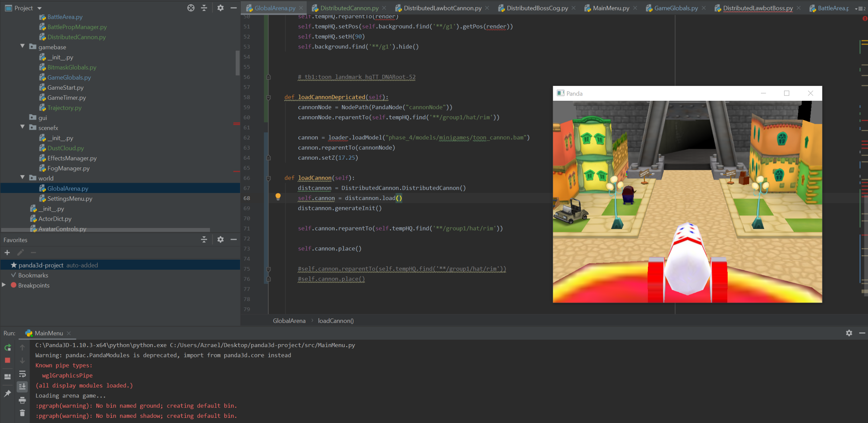The height and width of the screenshot is (423, 868).
Task: Click the restore layout icon in the Run panel
Action: pyautogui.click(x=7, y=377)
